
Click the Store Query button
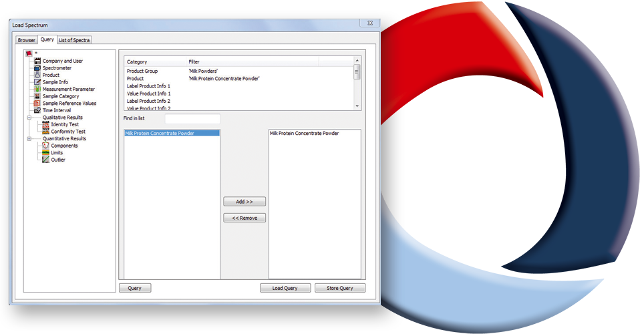click(340, 288)
